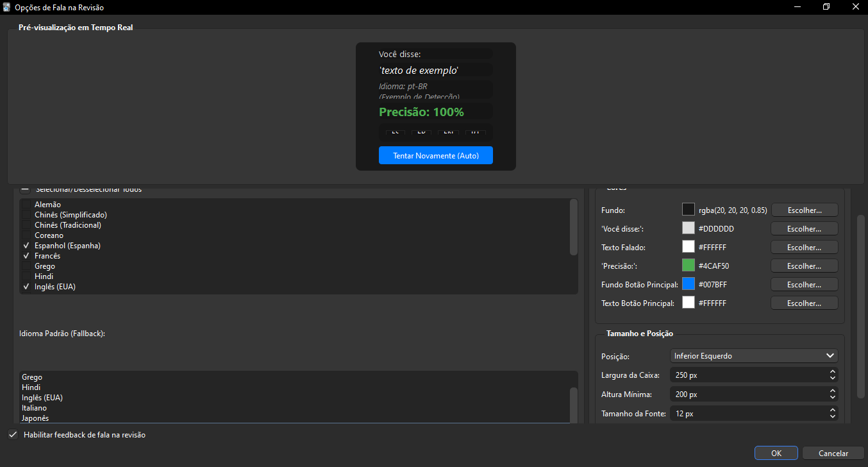The height and width of the screenshot is (467, 868).
Task: Increase Largura da Caixa with up arrow
Action: [x=832, y=371]
